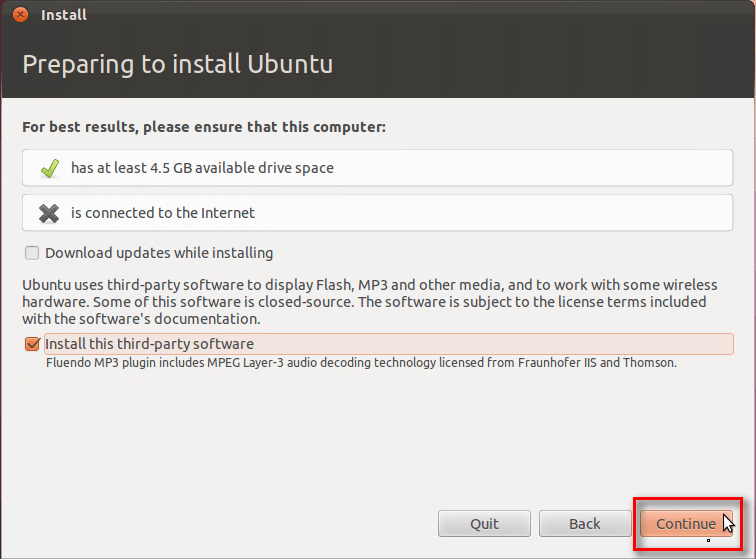Click the 'Install this third-party software' label
Image resolution: width=756 pixels, height=559 pixels.
[x=149, y=344]
